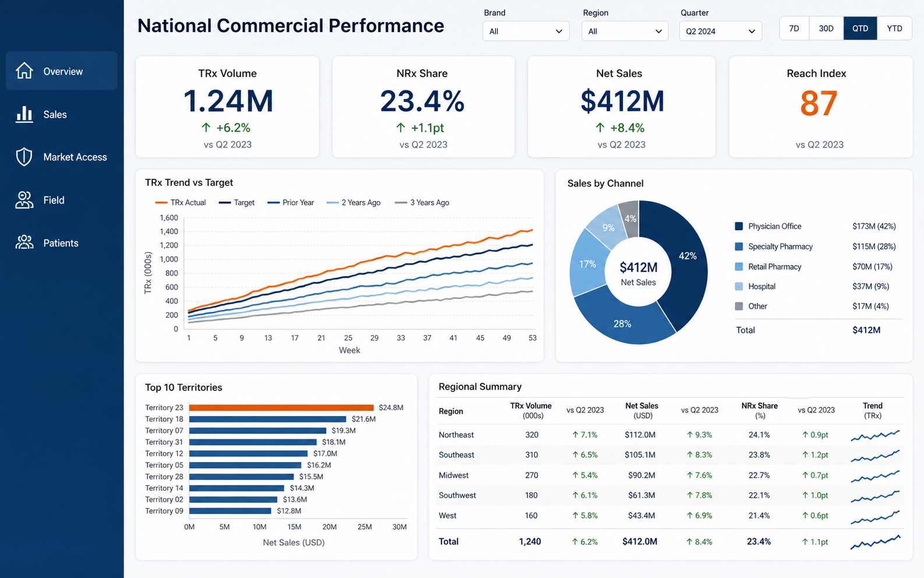The width and height of the screenshot is (924, 578).
Task: Click the green up arrow under TRx Volume
Action: click(x=206, y=127)
